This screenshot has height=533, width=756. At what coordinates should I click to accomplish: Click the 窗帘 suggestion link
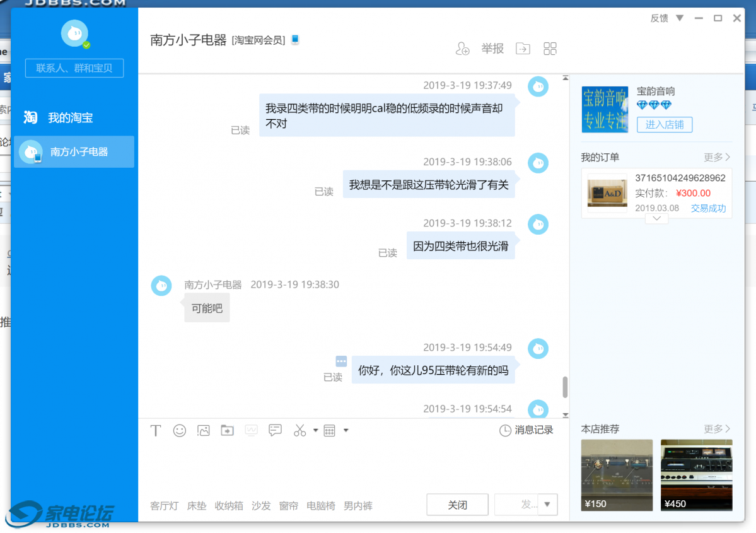[288, 505]
